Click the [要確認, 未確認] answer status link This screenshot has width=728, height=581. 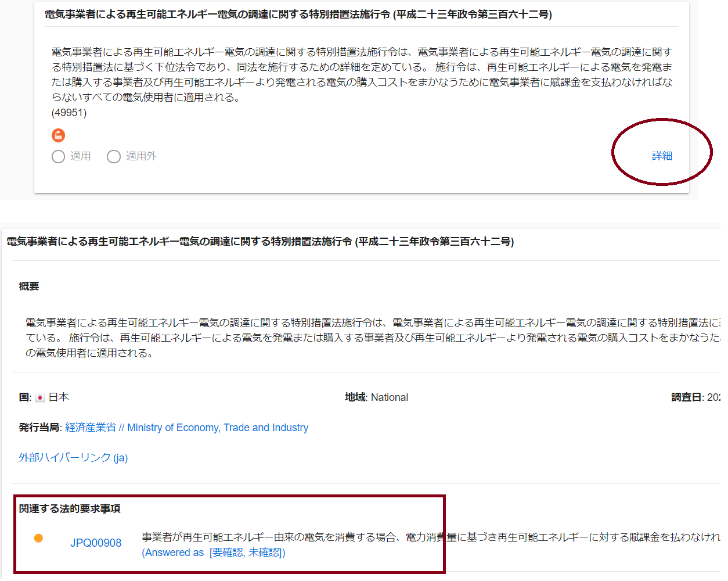(x=247, y=553)
